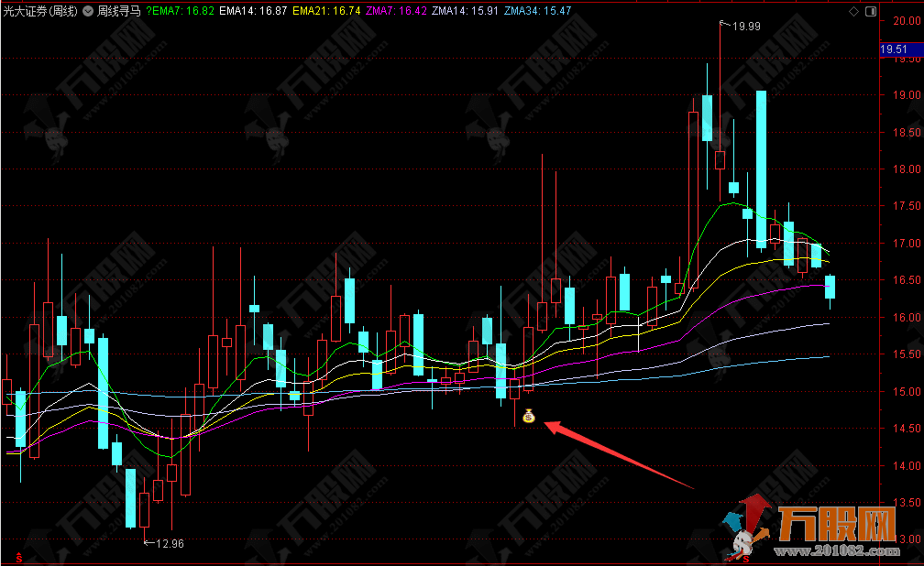The height and width of the screenshot is (566, 924).
Task: Click the money bag buy signal icon
Action: tap(529, 416)
